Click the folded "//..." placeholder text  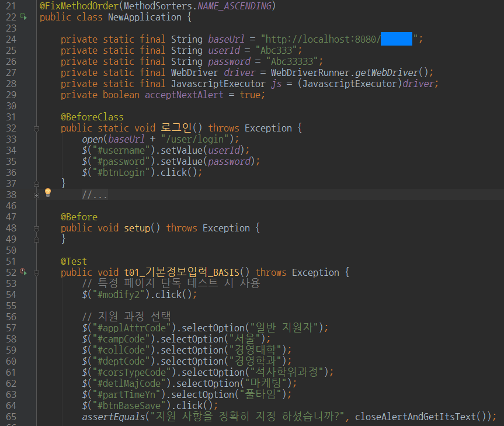click(95, 195)
